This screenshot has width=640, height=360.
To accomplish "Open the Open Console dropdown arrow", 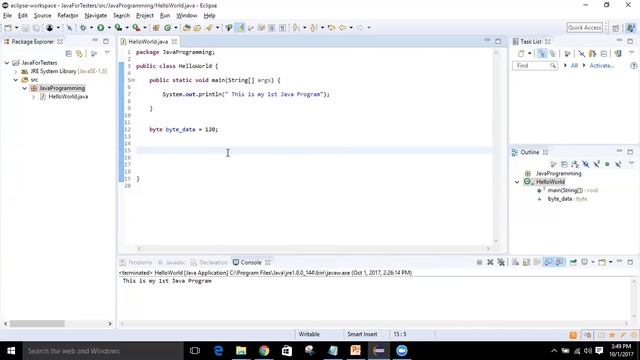I will coord(611,262).
